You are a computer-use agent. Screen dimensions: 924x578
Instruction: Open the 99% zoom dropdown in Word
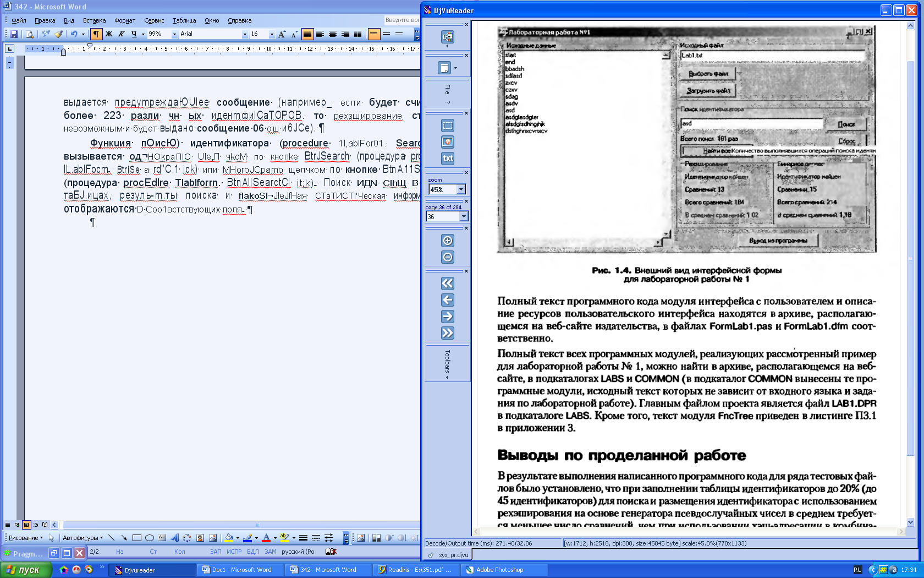(x=174, y=34)
